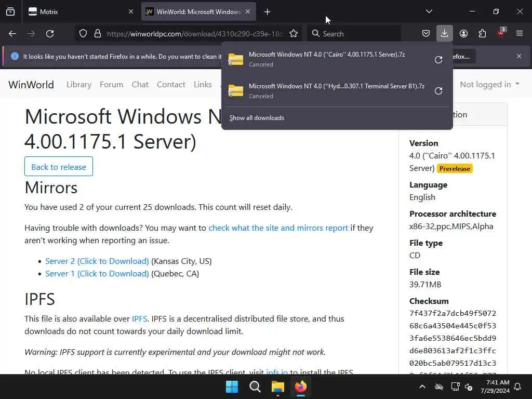Toggle the Downloads panel button

tap(445, 34)
